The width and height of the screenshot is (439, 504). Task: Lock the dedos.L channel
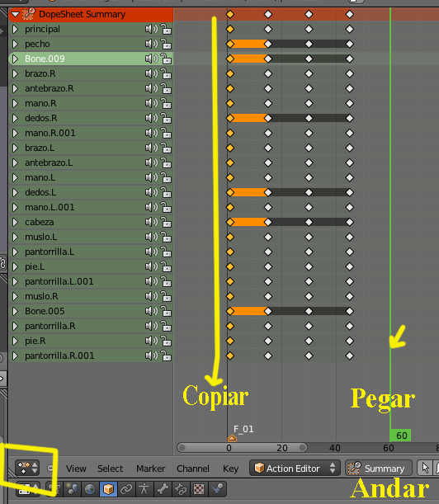click(x=166, y=192)
